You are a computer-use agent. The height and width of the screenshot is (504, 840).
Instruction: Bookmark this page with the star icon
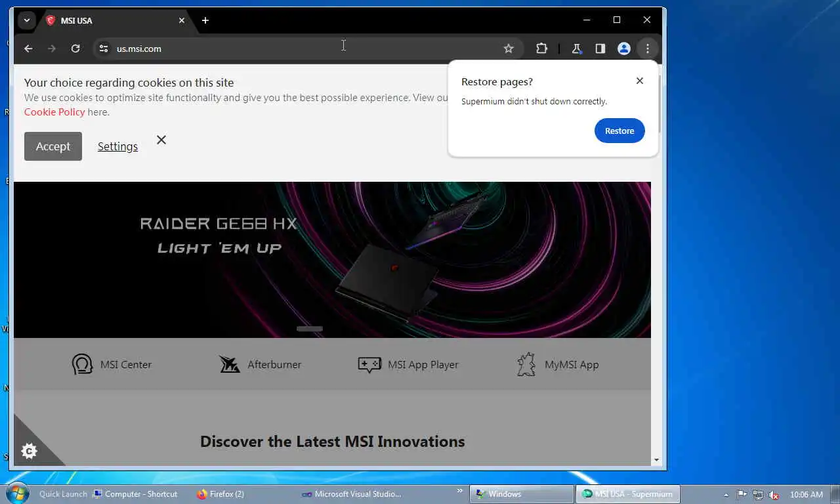click(509, 49)
